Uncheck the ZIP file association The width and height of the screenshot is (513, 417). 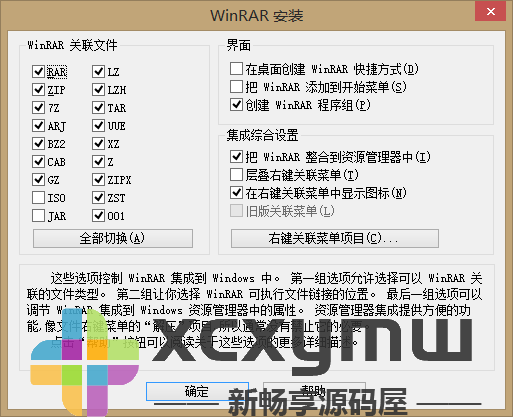point(38,89)
